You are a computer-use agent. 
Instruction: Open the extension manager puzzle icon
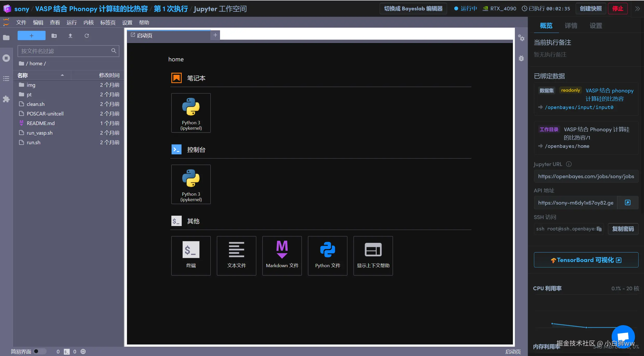(6, 99)
